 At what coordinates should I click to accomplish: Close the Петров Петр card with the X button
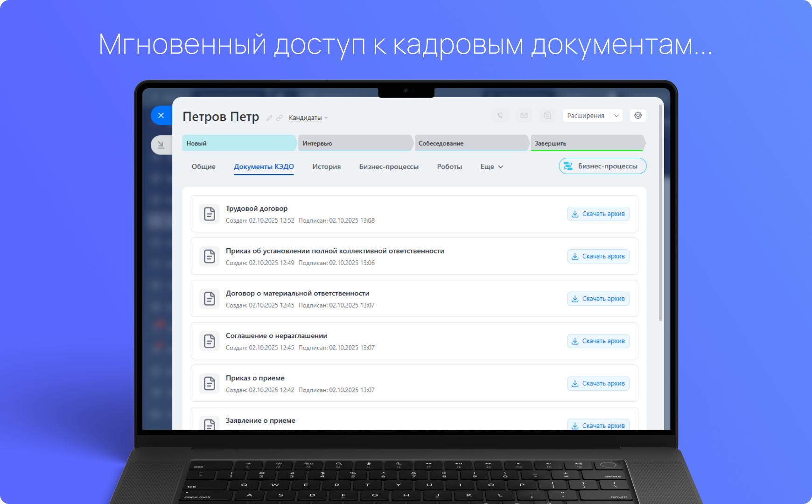161,115
